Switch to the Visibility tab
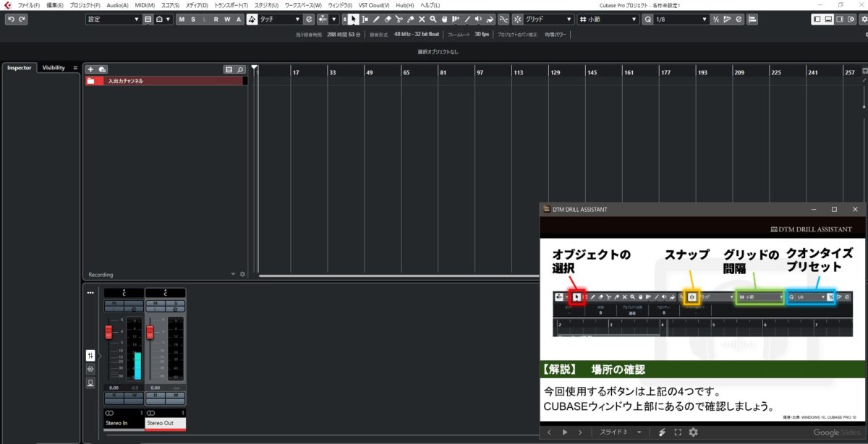The image size is (868, 444). pyautogui.click(x=54, y=68)
